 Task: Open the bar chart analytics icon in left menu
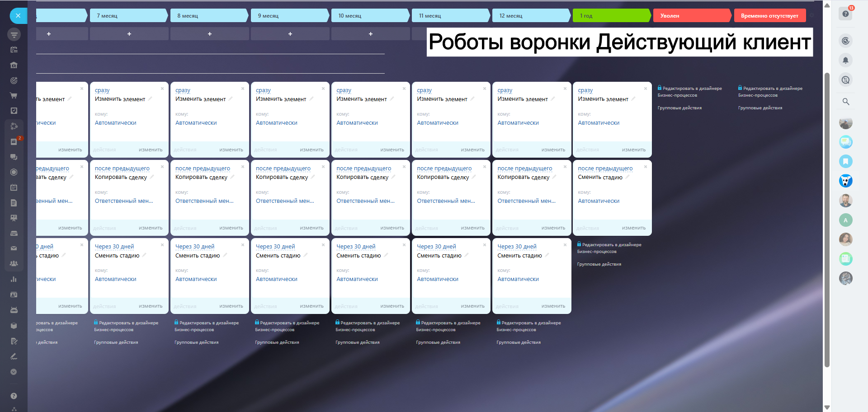pos(14,279)
